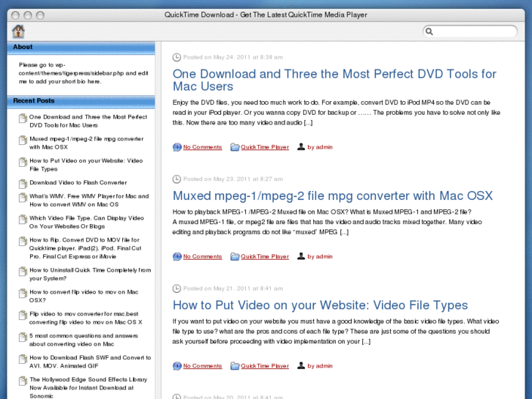
Task: Click 'Posted on May 24, 2011 at 8:38 am' text
Action: tap(233, 57)
